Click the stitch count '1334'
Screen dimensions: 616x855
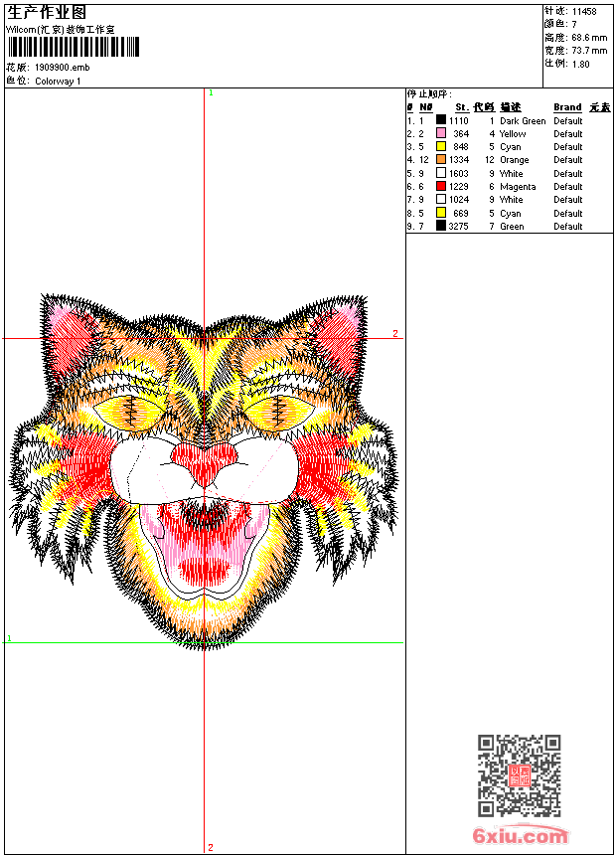click(459, 160)
